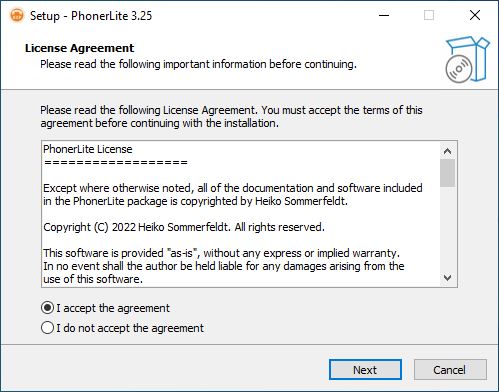This screenshot has height=392, width=499.
Task: Click the Copyright 2022 Heiko Sommerfeldt line
Action: point(184,227)
